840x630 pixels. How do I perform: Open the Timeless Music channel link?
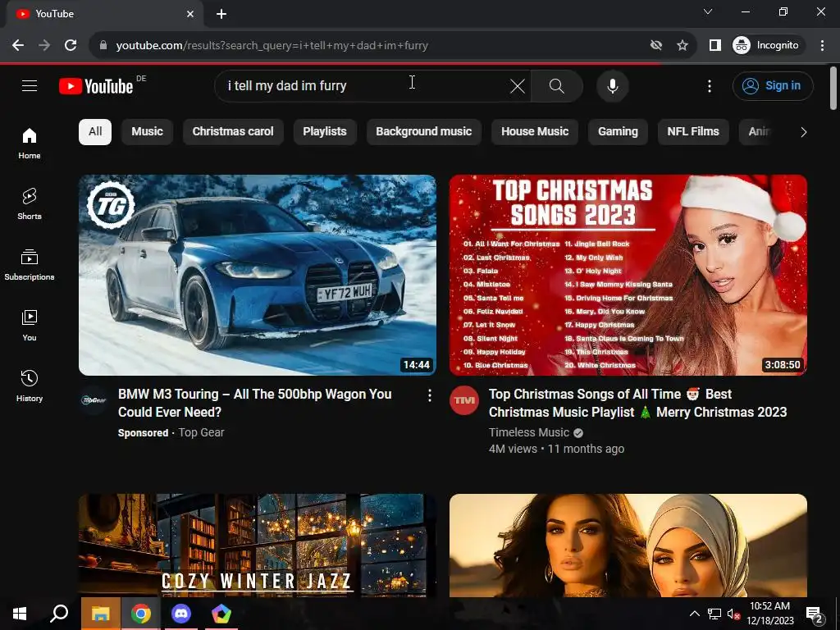point(529,432)
